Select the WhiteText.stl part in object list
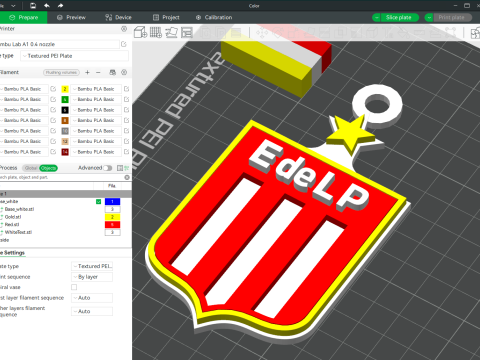The image size is (480, 360). coord(18,232)
